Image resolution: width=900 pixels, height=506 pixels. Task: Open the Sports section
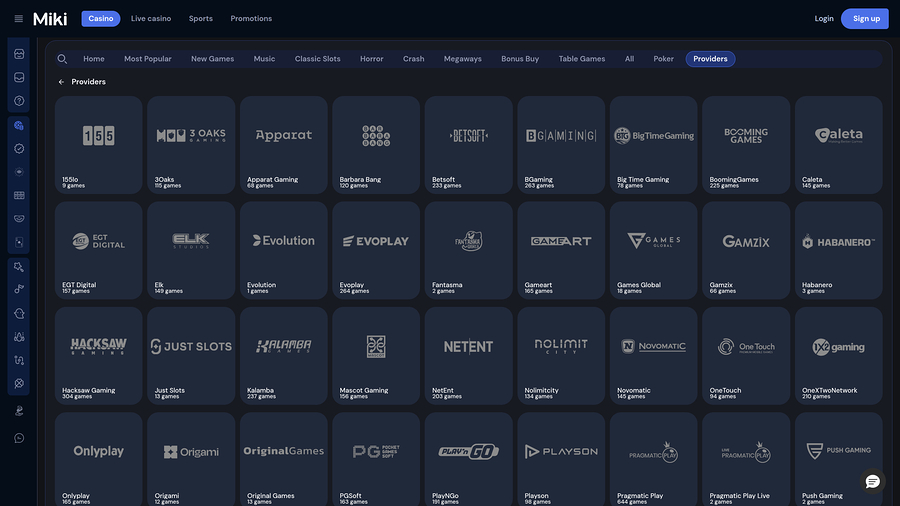coord(201,18)
